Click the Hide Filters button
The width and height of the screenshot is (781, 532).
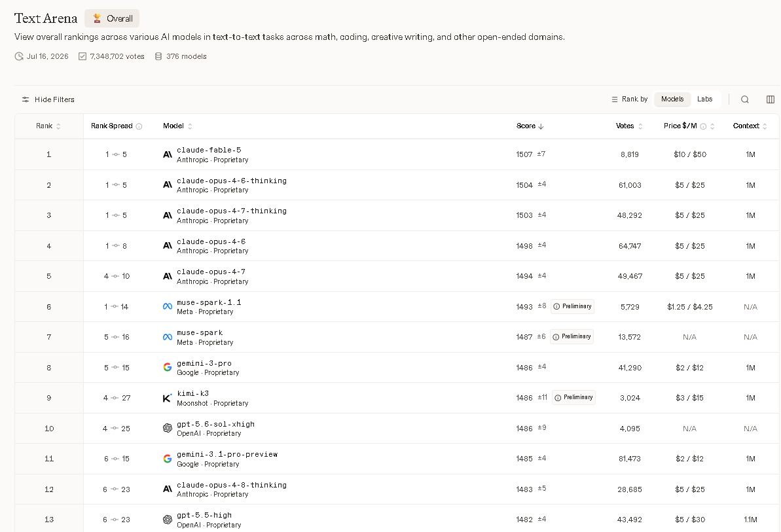click(48, 99)
